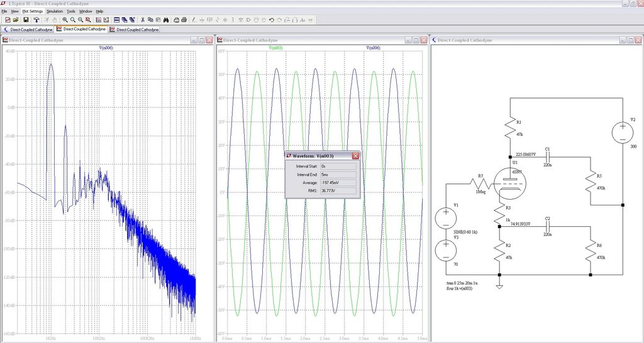Click the Undo arrow icon
This screenshot has width=644, height=343.
pyautogui.click(x=271, y=20)
